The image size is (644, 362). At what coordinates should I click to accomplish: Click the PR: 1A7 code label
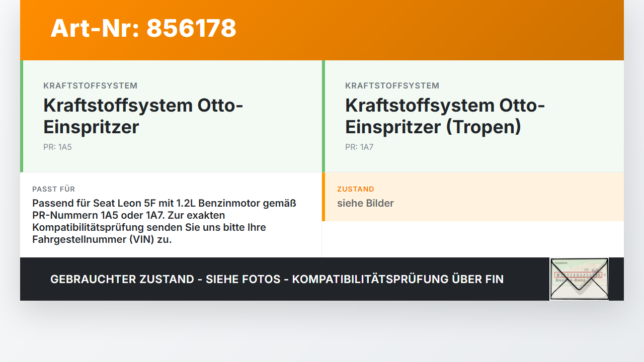359,147
